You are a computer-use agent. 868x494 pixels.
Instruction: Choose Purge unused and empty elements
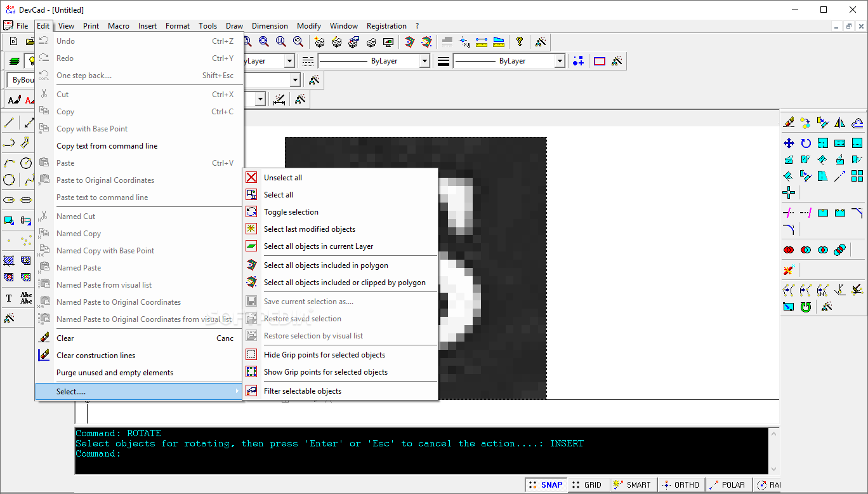point(139,373)
